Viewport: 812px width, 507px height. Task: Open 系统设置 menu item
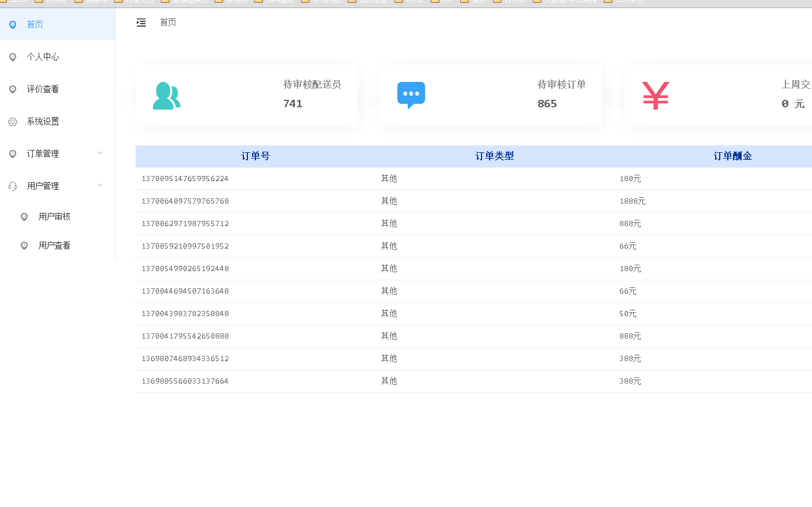pyautogui.click(x=58, y=121)
